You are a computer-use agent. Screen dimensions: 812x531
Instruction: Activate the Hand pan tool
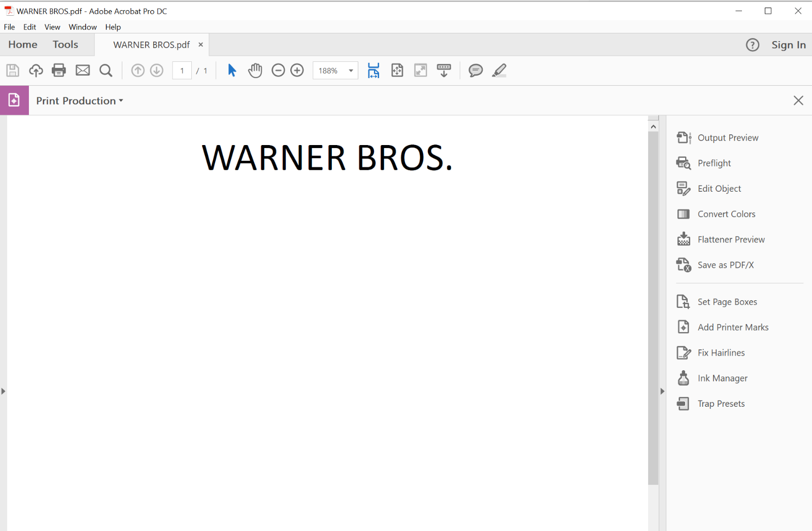[255, 70]
